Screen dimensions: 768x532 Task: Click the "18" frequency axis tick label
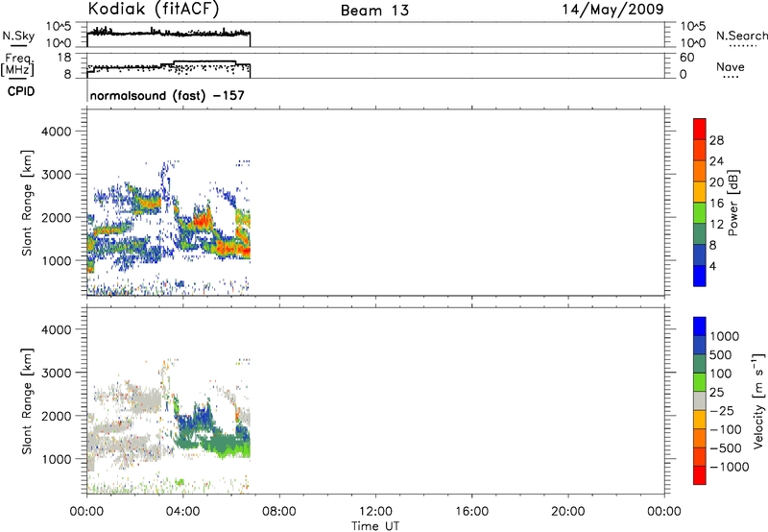coord(64,58)
